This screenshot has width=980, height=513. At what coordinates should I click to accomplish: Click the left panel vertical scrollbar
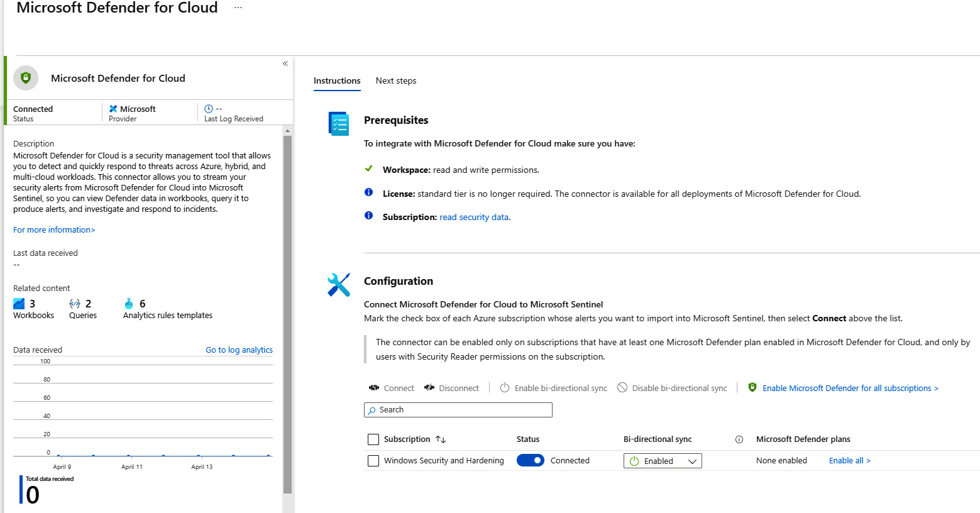click(x=288, y=314)
